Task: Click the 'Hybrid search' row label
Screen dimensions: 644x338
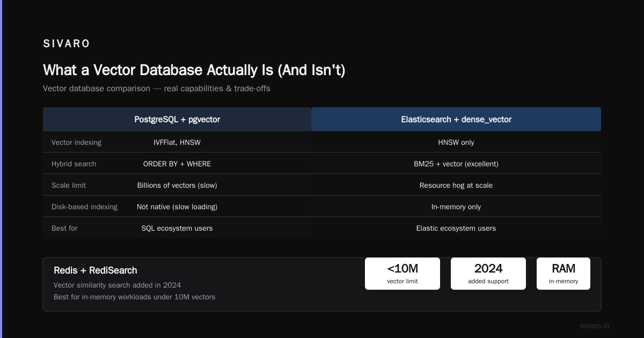Action: coord(74,164)
